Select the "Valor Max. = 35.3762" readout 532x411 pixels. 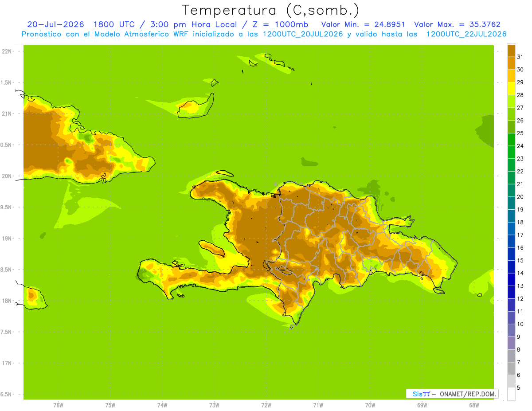(x=457, y=24)
